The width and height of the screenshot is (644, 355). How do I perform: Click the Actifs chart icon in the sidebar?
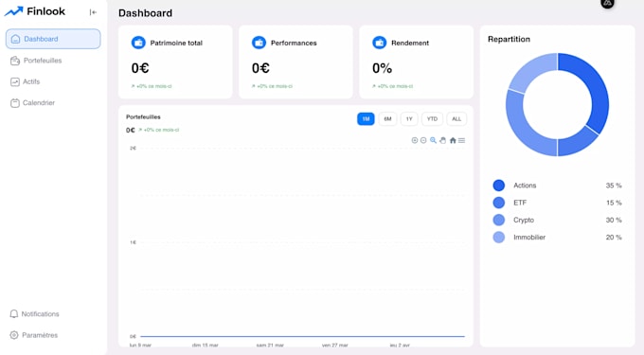click(15, 82)
